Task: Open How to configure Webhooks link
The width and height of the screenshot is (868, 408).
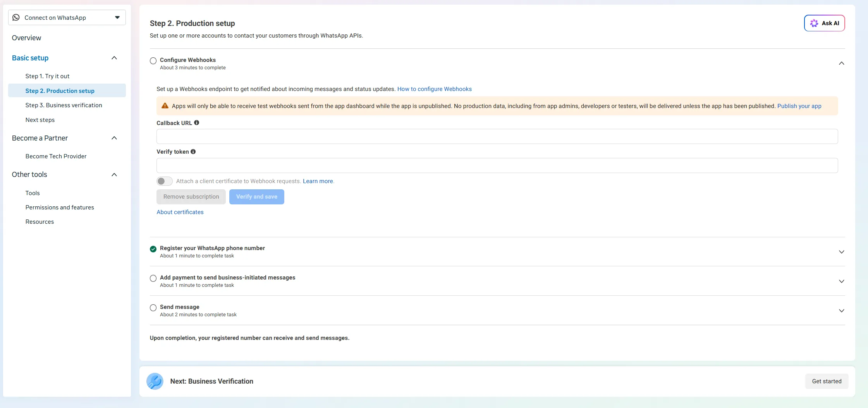Action: click(435, 89)
